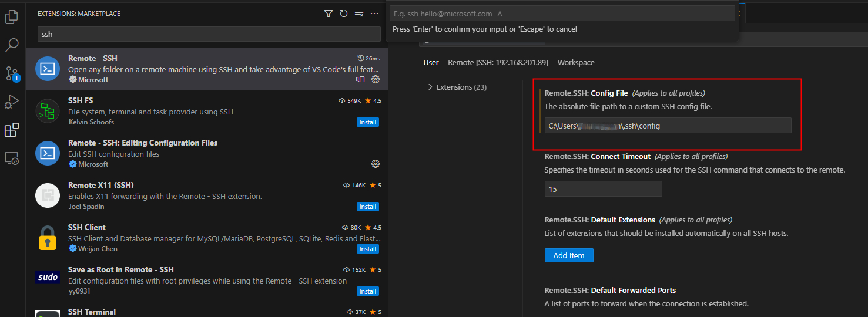Open Views and More Actions ellipsis

click(374, 14)
